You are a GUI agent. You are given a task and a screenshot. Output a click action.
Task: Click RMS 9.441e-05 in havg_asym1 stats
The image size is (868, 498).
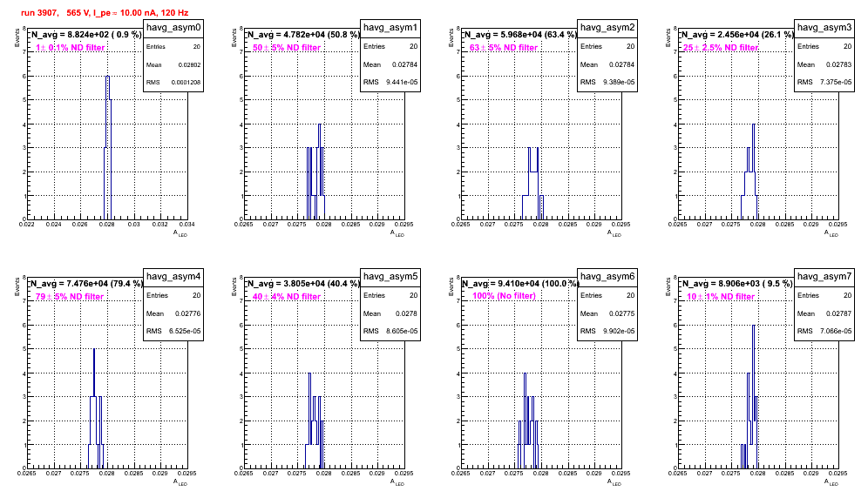390,82
